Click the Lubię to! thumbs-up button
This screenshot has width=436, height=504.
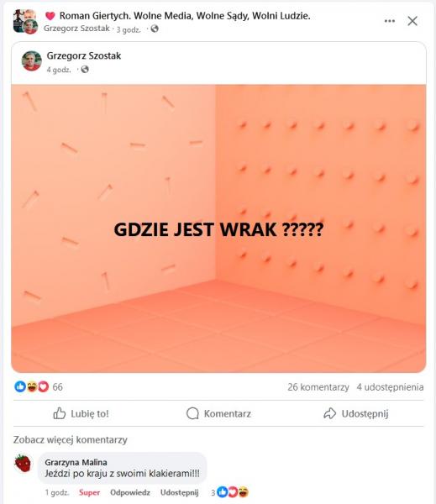click(x=81, y=413)
